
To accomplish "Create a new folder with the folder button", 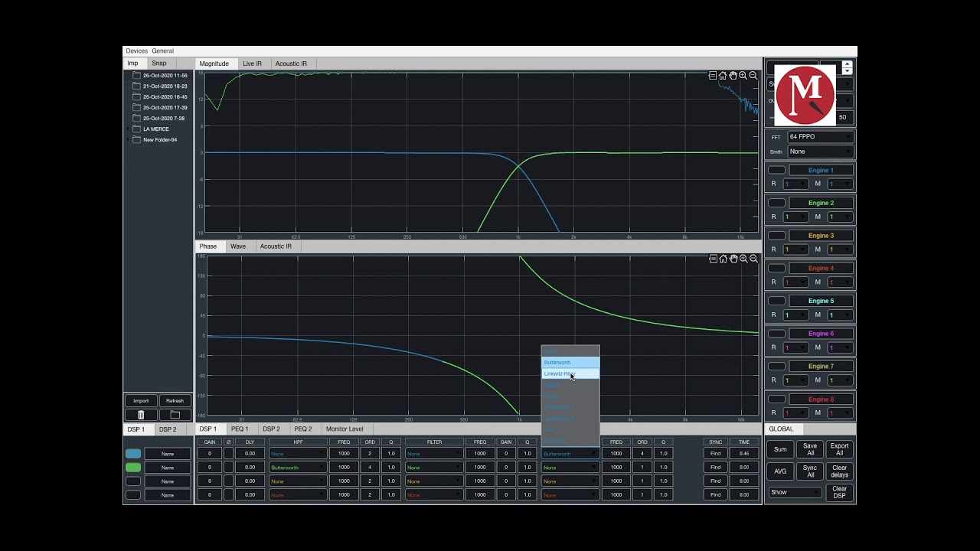I will (175, 415).
